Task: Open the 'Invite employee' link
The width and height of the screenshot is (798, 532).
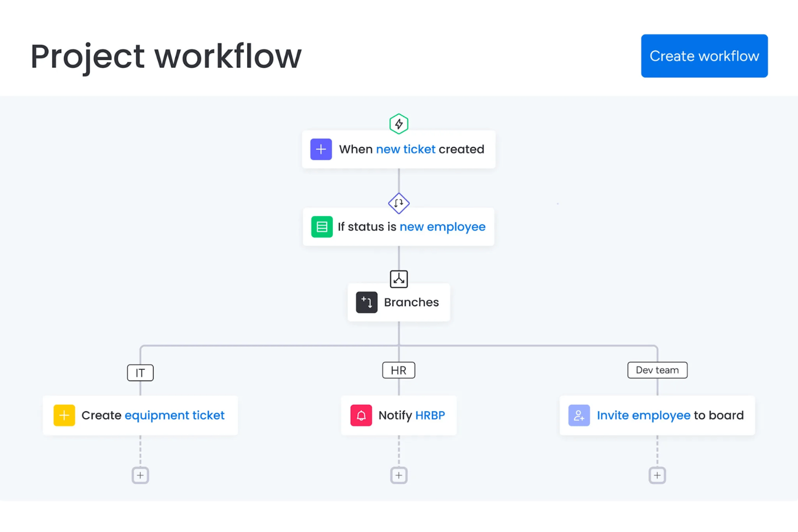Action: [x=644, y=416]
